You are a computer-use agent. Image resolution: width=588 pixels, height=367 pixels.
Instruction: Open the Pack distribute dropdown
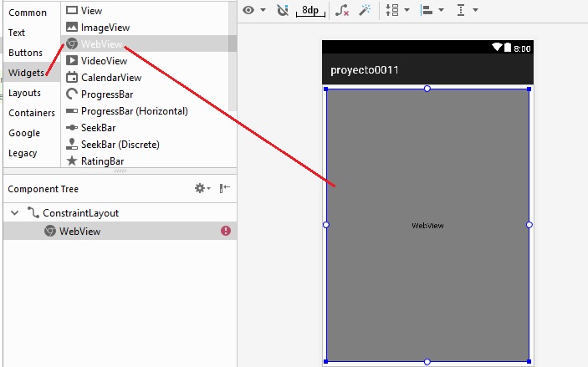(x=396, y=10)
